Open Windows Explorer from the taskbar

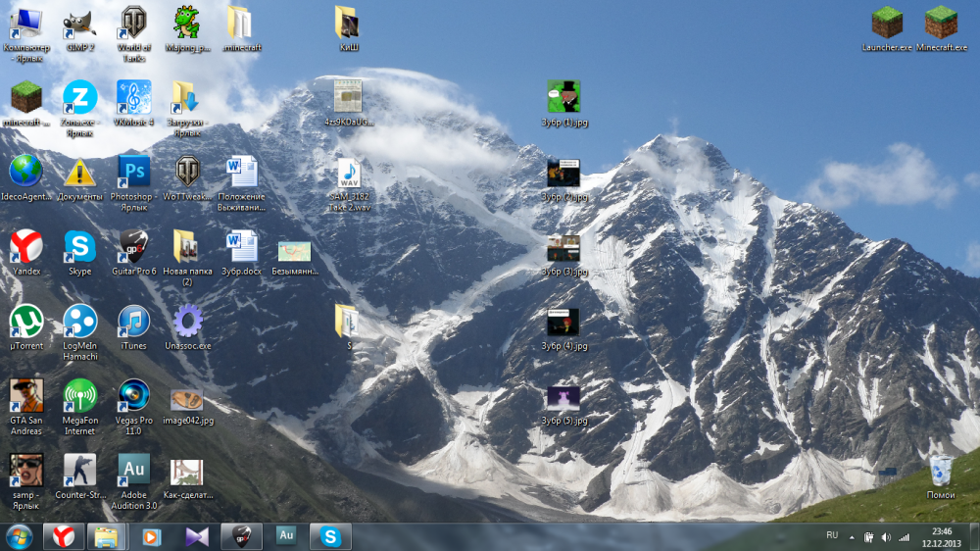click(106, 536)
